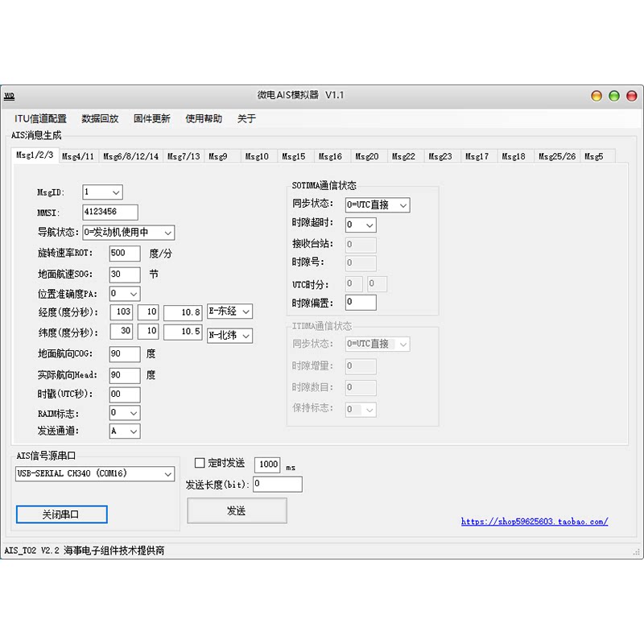Open the shop taobao.com hyperlink

(x=535, y=522)
